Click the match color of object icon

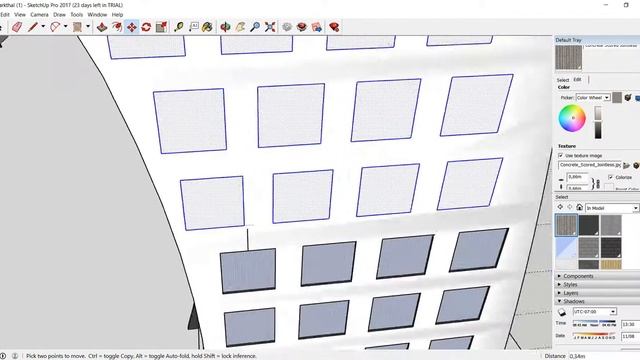tap(628, 98)
